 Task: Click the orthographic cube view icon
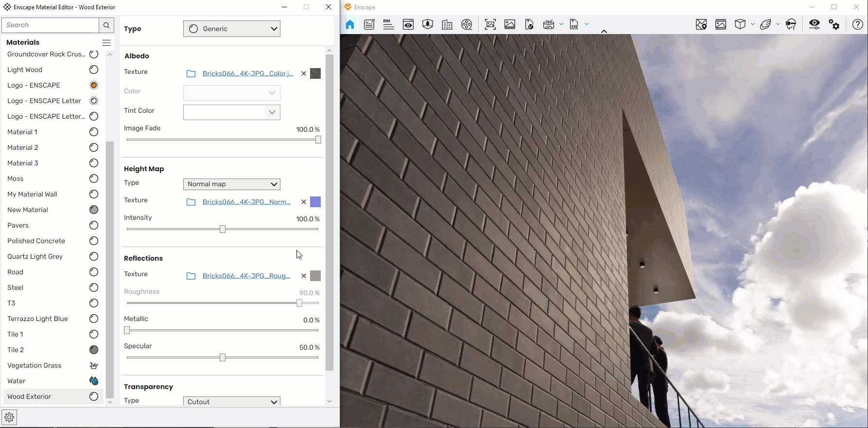[x=740, y=24]
